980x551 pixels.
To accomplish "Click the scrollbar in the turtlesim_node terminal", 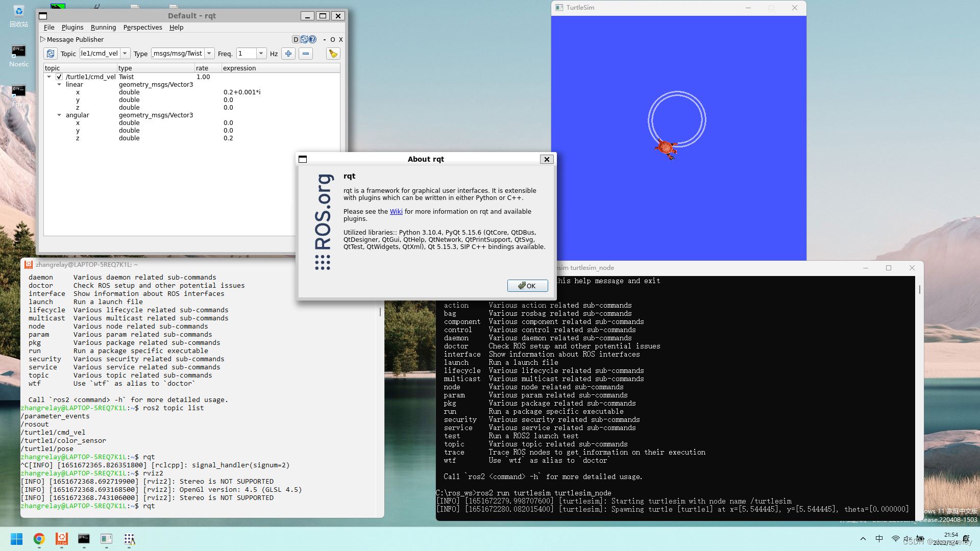I will (920, 289).
